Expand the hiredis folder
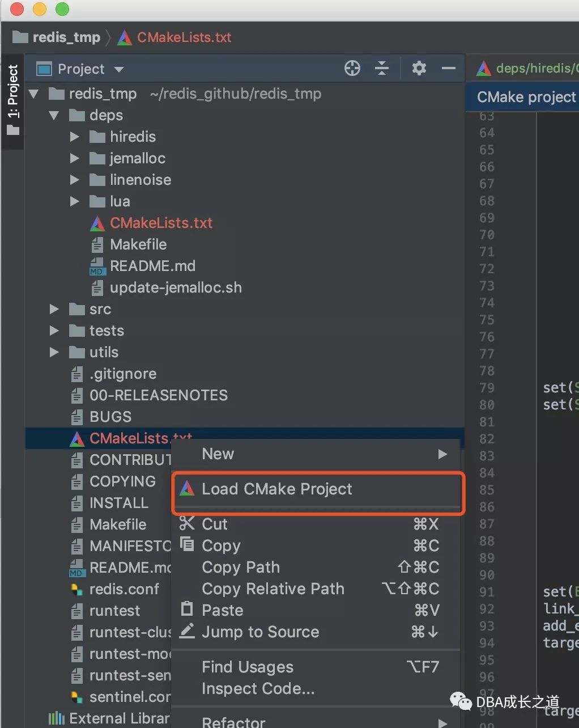 pos(74,137)
